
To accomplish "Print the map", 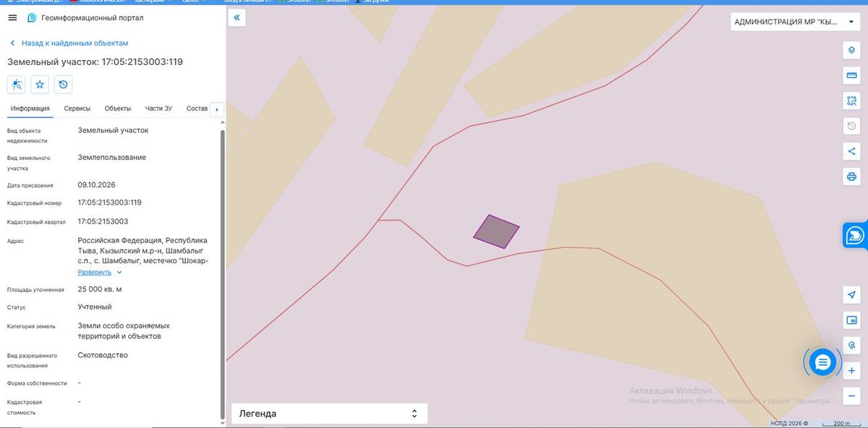I will (x=851, y=176).
